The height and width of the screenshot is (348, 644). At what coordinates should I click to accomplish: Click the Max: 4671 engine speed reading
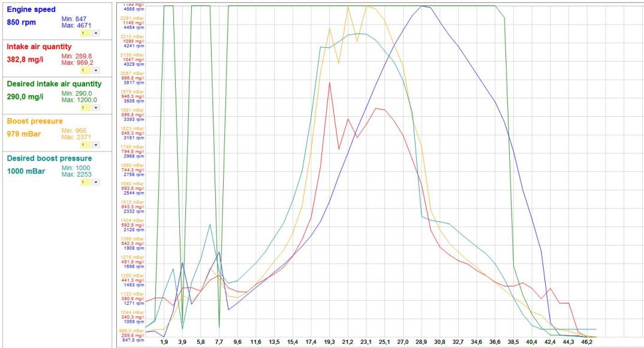point(76,25)
